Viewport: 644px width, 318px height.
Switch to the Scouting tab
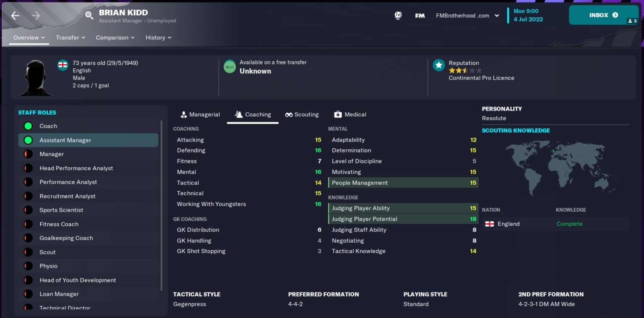(x=302, y=114)
